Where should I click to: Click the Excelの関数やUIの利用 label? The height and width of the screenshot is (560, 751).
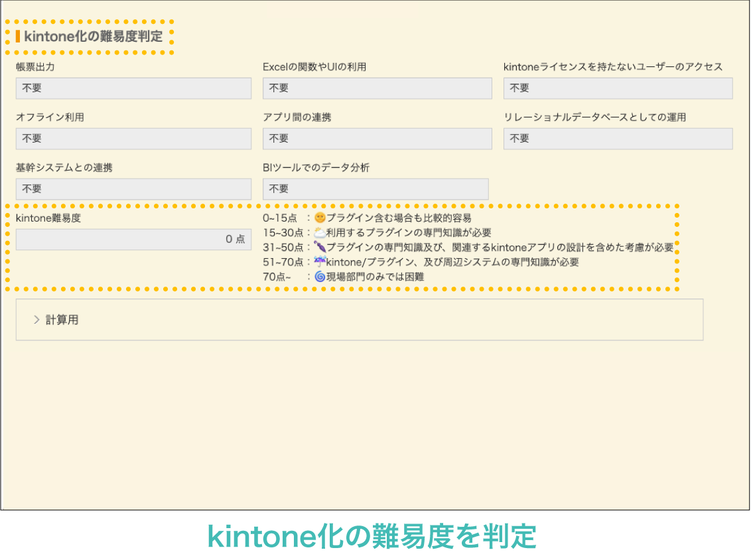314,66
